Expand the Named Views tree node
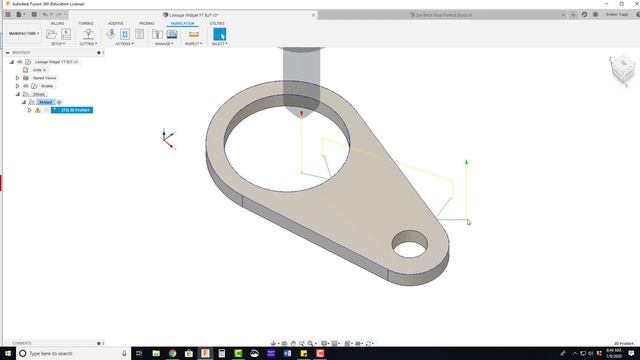The width and height of the screenshot is (640, 360). (17, 78)
